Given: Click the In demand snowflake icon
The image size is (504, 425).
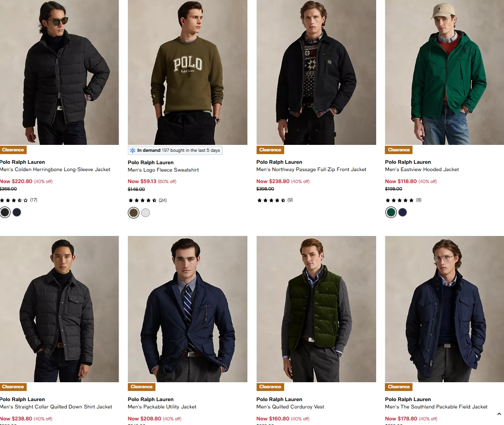Looking at the screenshot, I should tap(133, 150).
